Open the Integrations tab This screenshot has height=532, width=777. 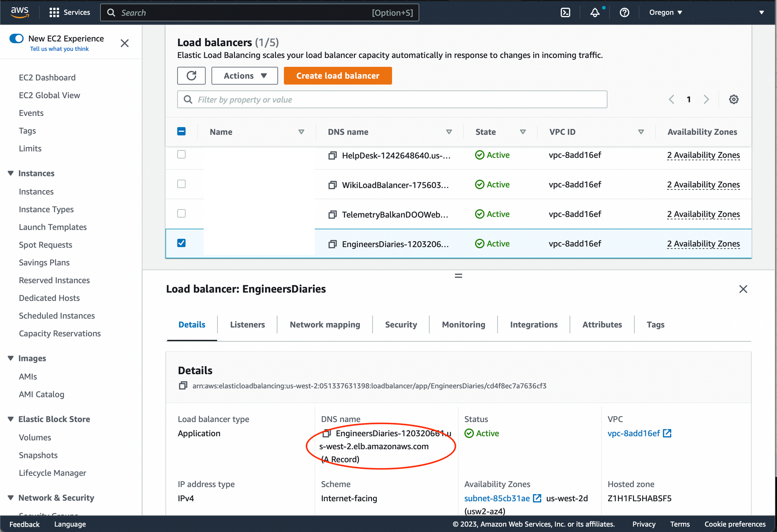pyautogui.click(x=534, y=324)
